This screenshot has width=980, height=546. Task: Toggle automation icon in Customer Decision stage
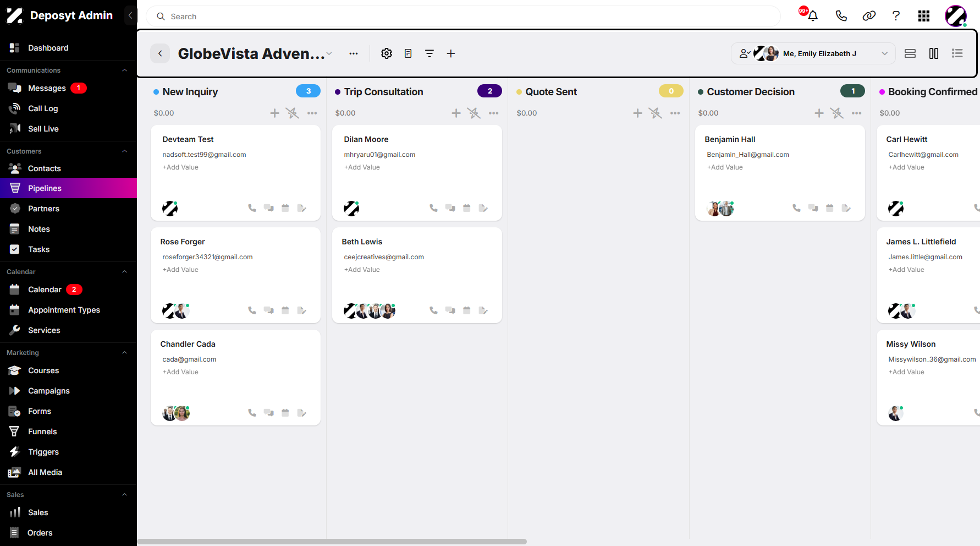[836, 113]
